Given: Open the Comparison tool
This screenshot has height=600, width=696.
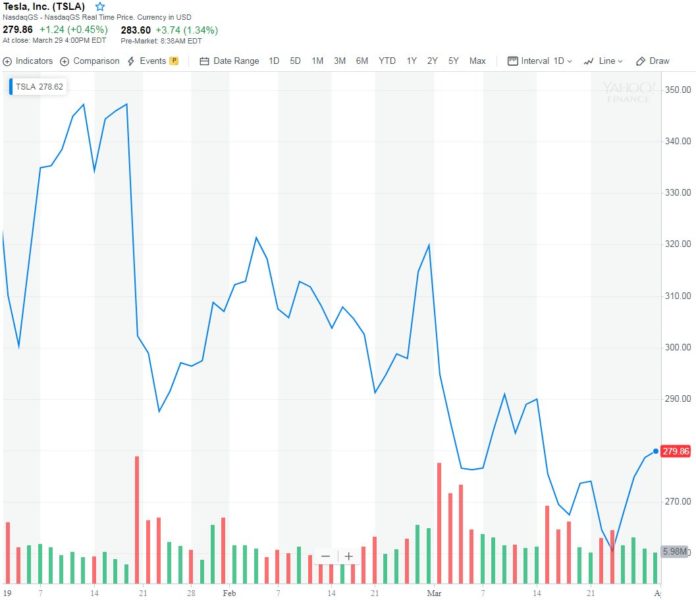Looking at the screenshot, I should pyautogui.click(x=90, y=61).
